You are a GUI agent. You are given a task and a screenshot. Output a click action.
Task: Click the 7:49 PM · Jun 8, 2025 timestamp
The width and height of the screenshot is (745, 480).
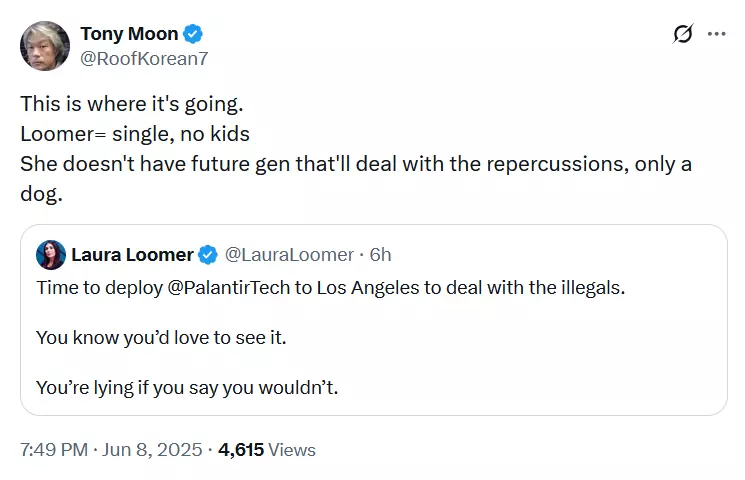[111, 450]
